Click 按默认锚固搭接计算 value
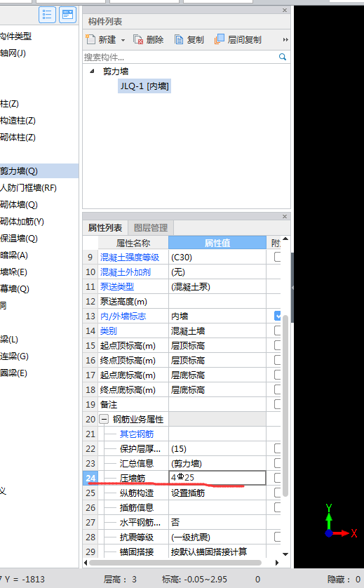Viewport: 364px width, 588px height. coord(209,552)
